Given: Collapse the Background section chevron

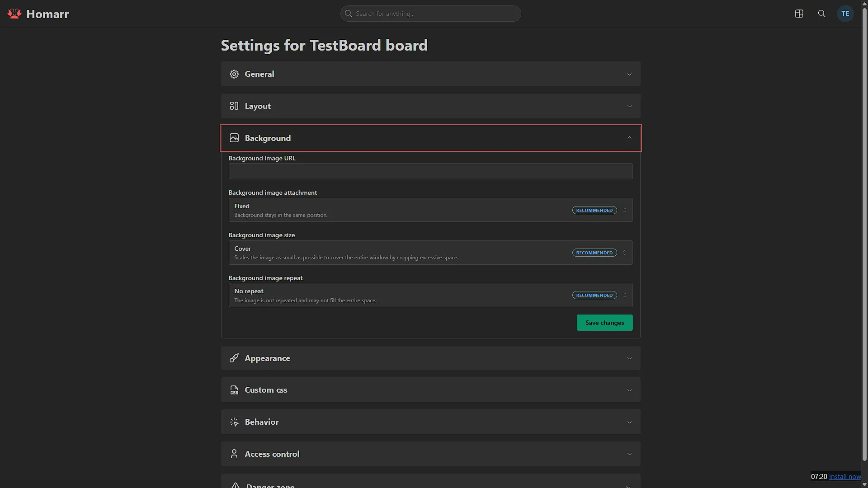Looking at the screenshot, I should [x=629, y=138].
